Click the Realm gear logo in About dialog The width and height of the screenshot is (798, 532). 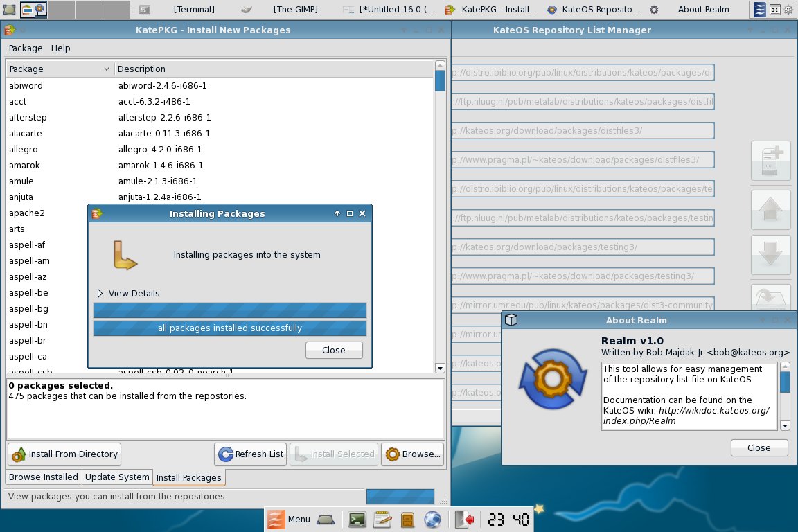[553, 379]
